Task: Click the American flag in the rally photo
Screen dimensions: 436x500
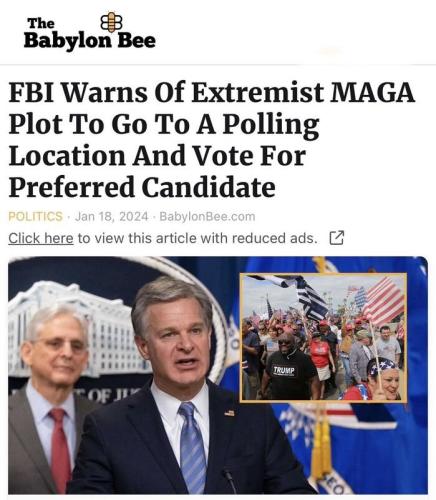Action: pos(383,301)
